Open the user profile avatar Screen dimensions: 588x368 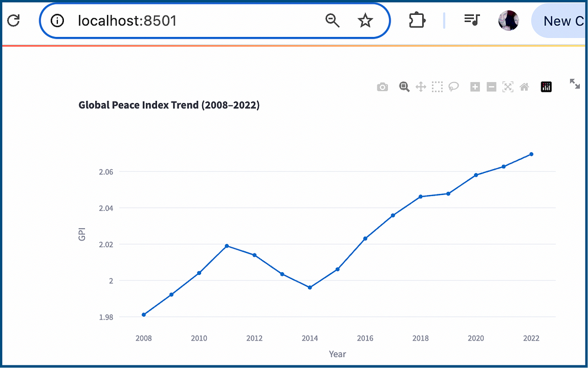coord(509,20)
